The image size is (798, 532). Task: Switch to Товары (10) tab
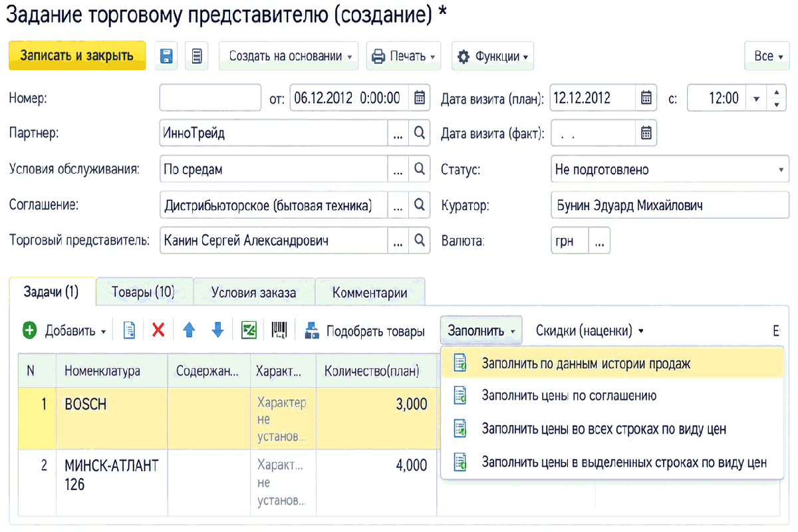(x=144, y=292)
